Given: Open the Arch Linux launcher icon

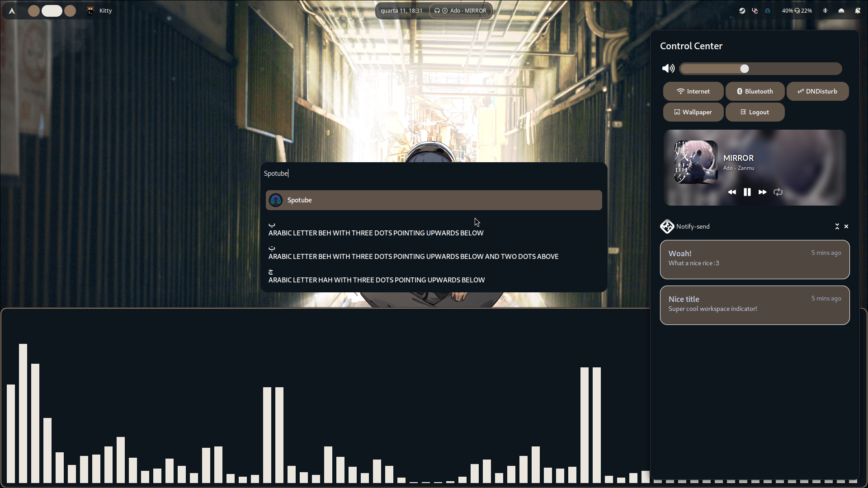Looking at the screenshot, I should (x=12, y=11).
